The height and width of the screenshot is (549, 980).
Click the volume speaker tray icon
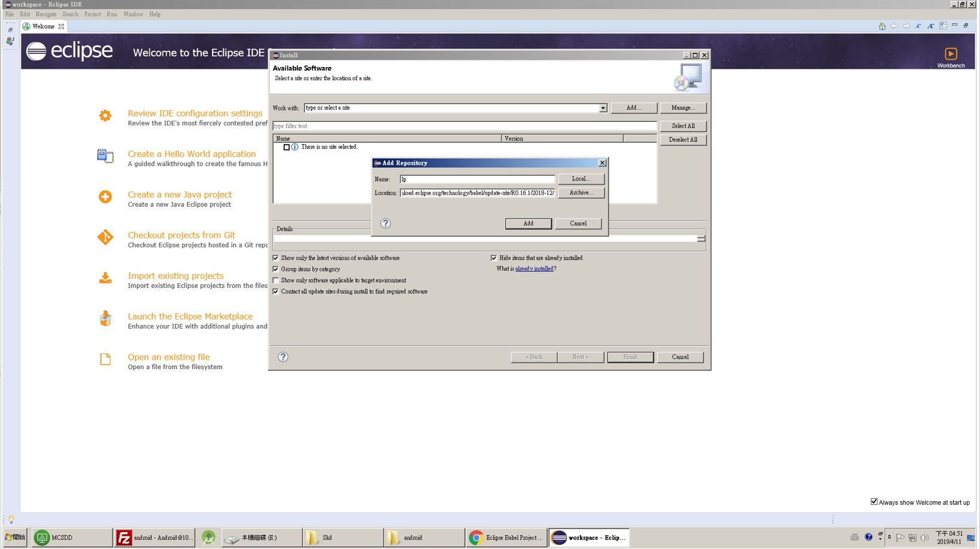[x=924, y=538]
